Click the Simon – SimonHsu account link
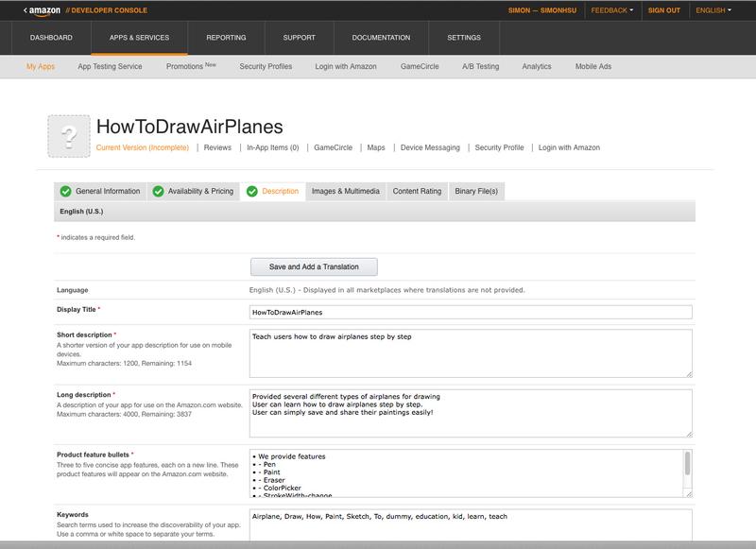 (x=541, y=10)
